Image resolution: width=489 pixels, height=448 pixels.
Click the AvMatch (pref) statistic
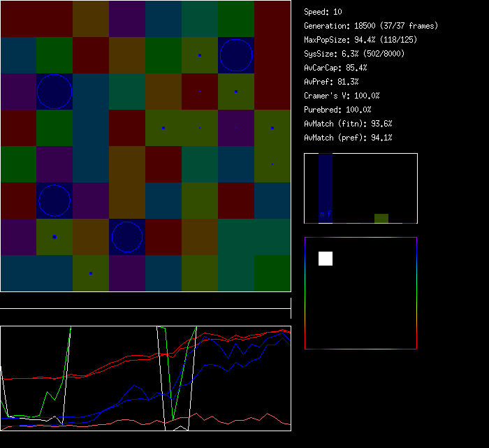pyautogui.click(x=348, y=138)
